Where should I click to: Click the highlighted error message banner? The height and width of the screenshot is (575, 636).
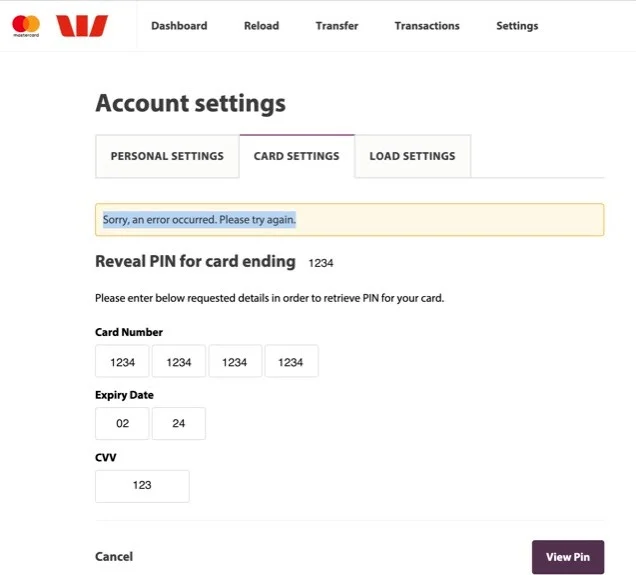349,220
